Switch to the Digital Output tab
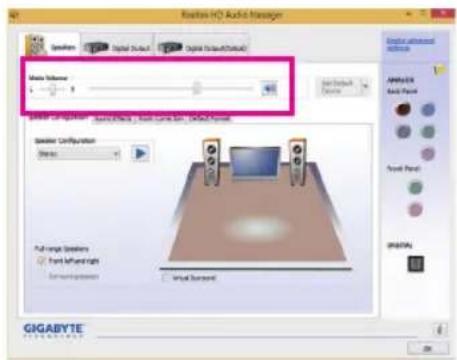The width and height of the screenshot is (457, 360). click(x=117, y=46)
